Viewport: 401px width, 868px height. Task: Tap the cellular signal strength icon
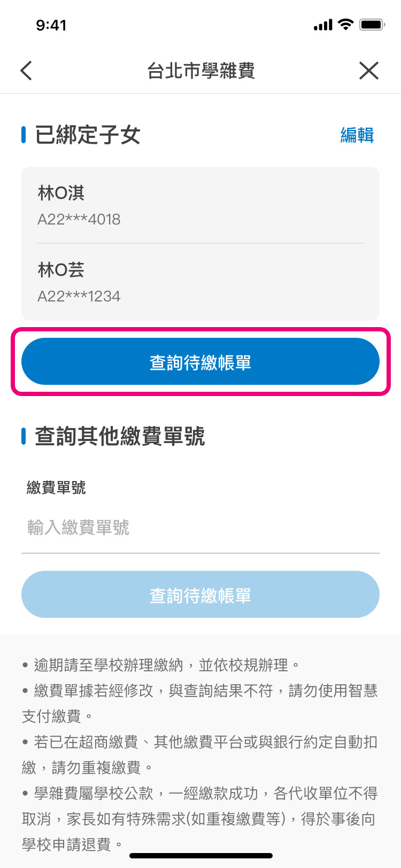323,25
